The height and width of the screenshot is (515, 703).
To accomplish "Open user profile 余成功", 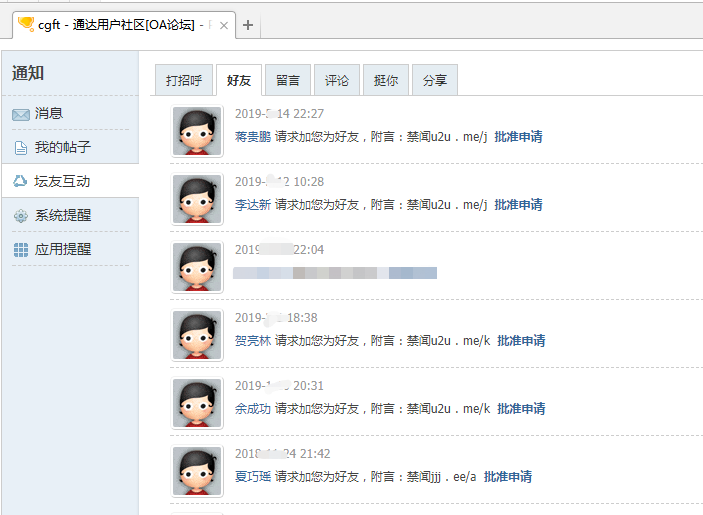I will pos(253,409).
